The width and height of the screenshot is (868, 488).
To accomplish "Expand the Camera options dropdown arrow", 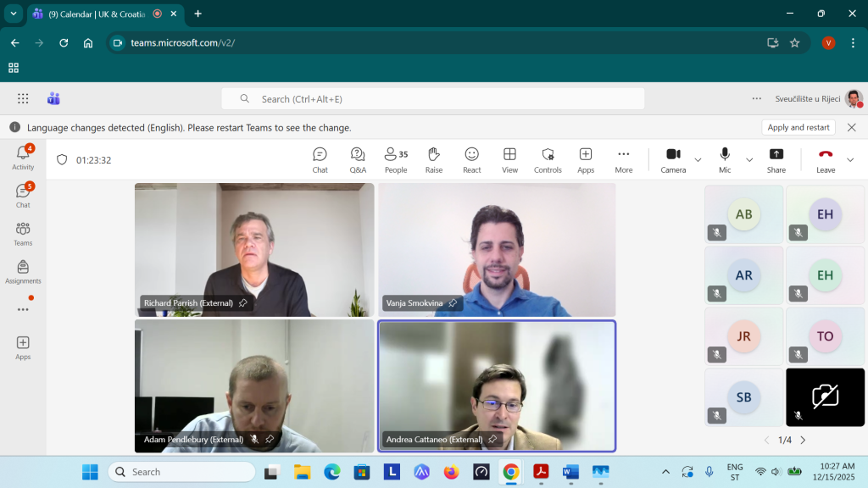I will click(x=698, y=159).
